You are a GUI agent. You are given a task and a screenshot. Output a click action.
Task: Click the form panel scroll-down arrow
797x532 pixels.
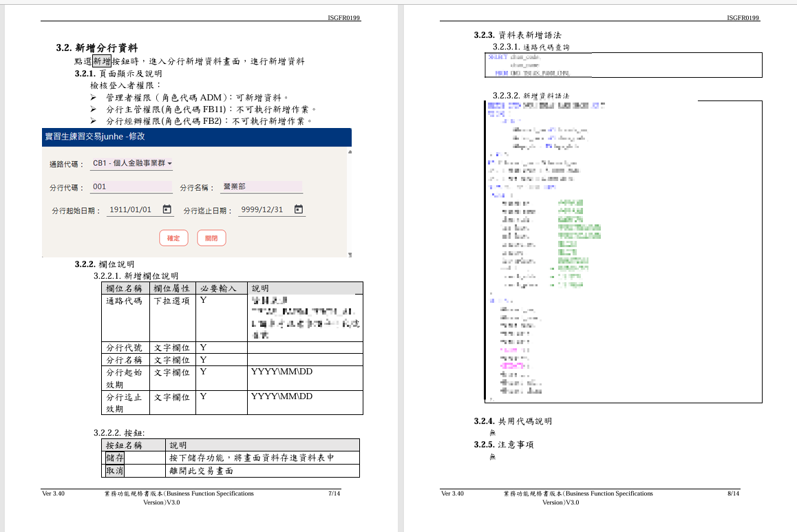(350, 255)
